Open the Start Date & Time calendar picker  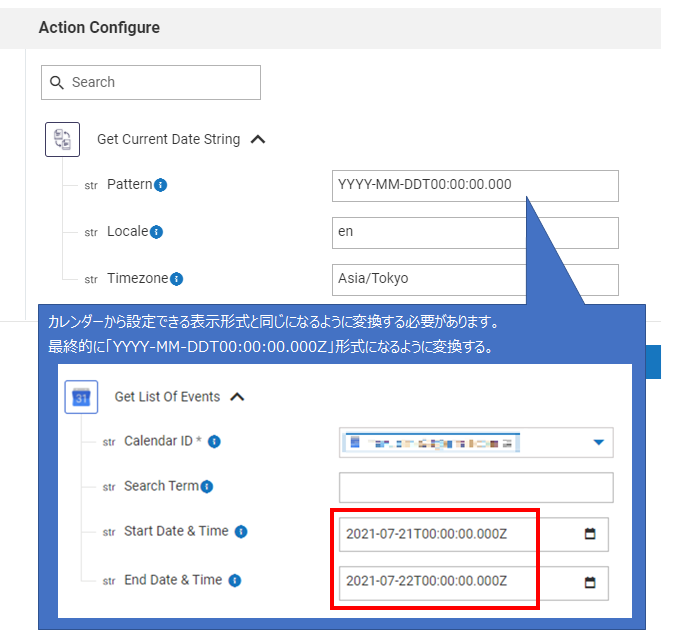[x=590, y=534]
